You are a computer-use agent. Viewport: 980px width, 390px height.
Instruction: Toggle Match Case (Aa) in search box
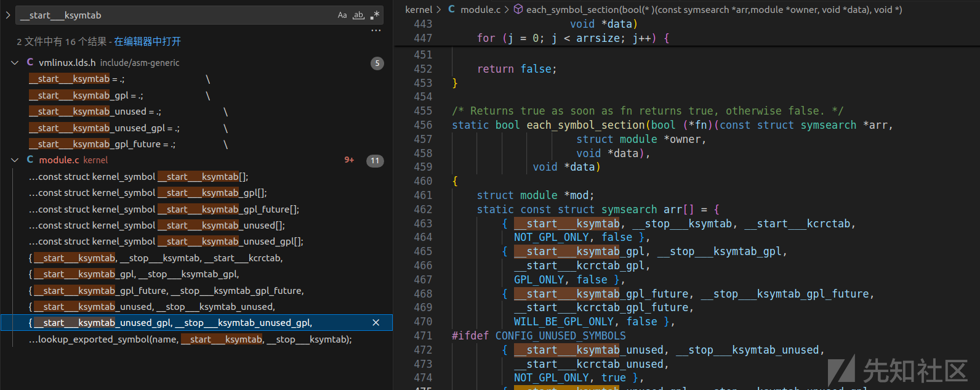pyautogui.click(x=342, y=15)
